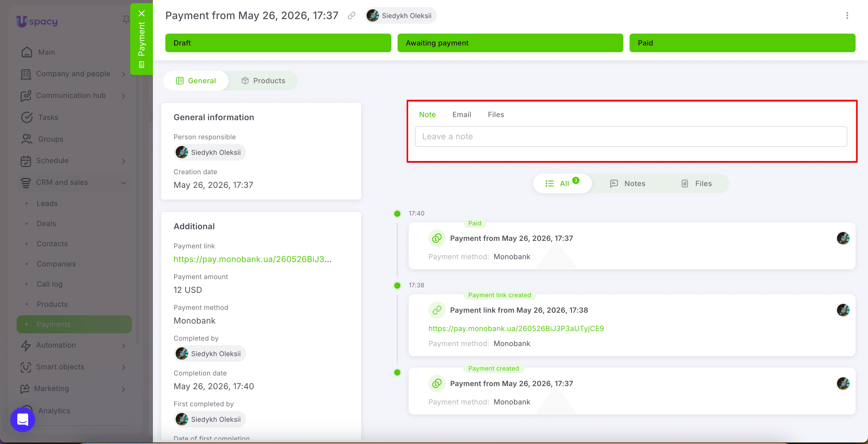Image resolution: width=868 pixels, height=444 pixels.
Task: Expand Communication hub submenu
Action: click(124, 96)
